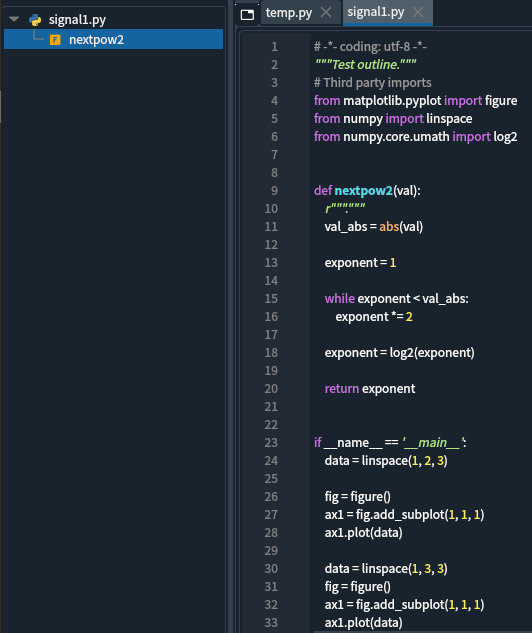532x633 pixels.
Task: Click data = linspace(1, 2, 3) line
Action: point(386,461)
